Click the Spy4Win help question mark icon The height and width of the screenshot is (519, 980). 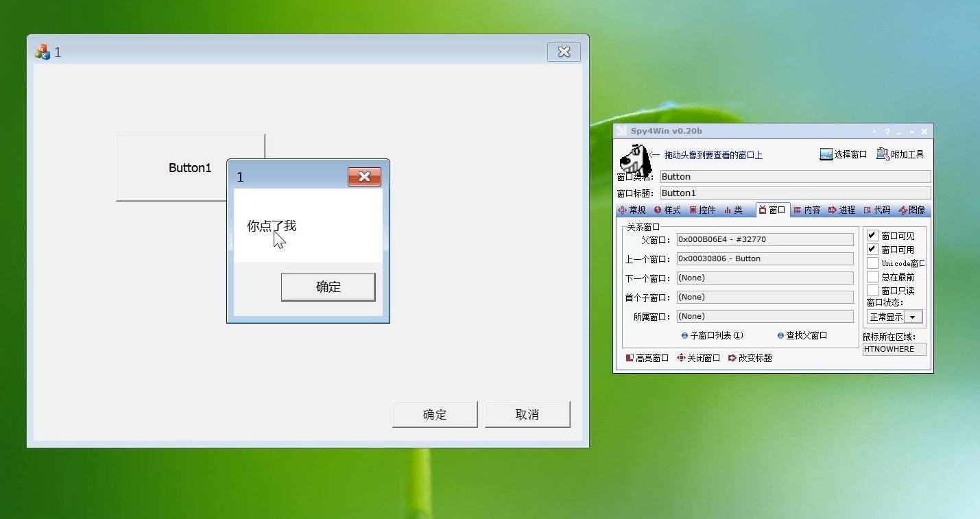(887, 131)
